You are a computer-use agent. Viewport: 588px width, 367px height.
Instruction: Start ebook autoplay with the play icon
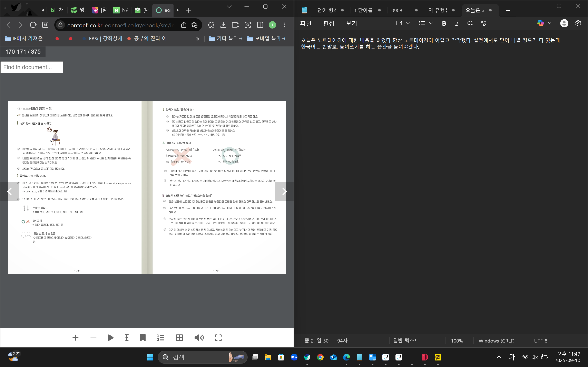pos(110,338)
